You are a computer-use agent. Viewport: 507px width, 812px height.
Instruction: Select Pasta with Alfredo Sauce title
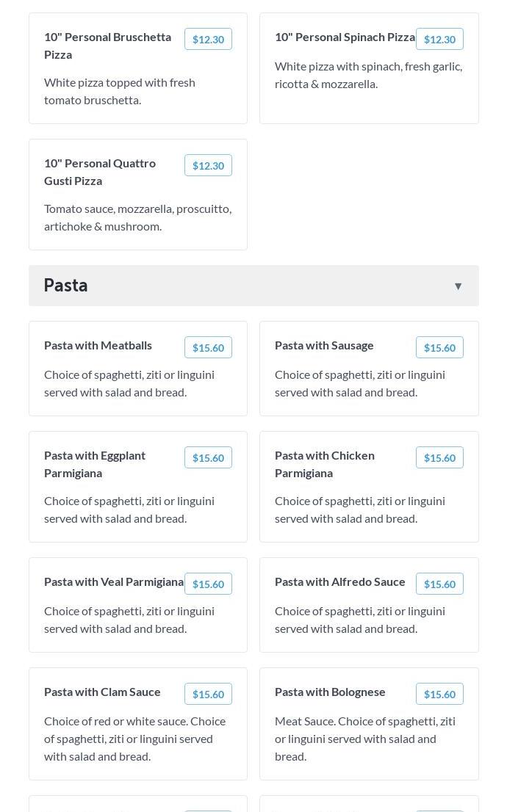339,581
